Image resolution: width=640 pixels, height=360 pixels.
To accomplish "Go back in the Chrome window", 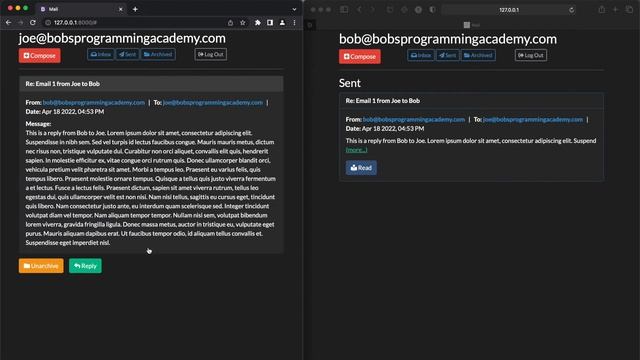I will (x=9, y=22).
